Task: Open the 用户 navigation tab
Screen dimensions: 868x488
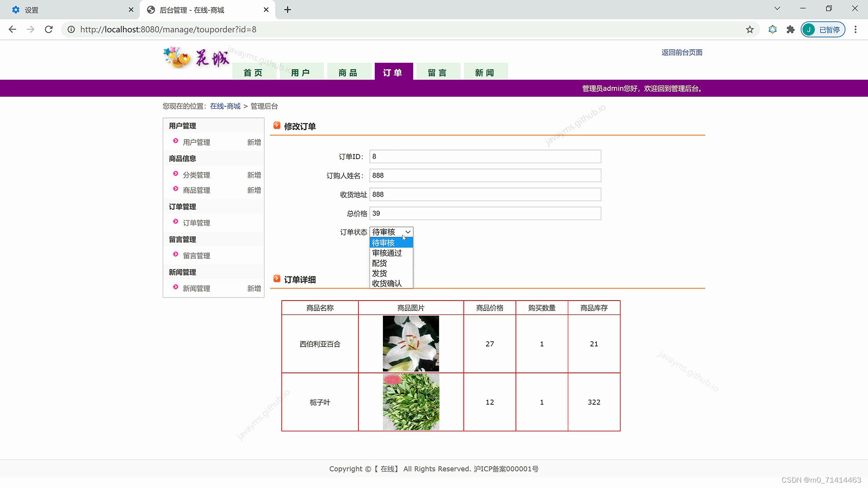Action: (x=301, y=72)
